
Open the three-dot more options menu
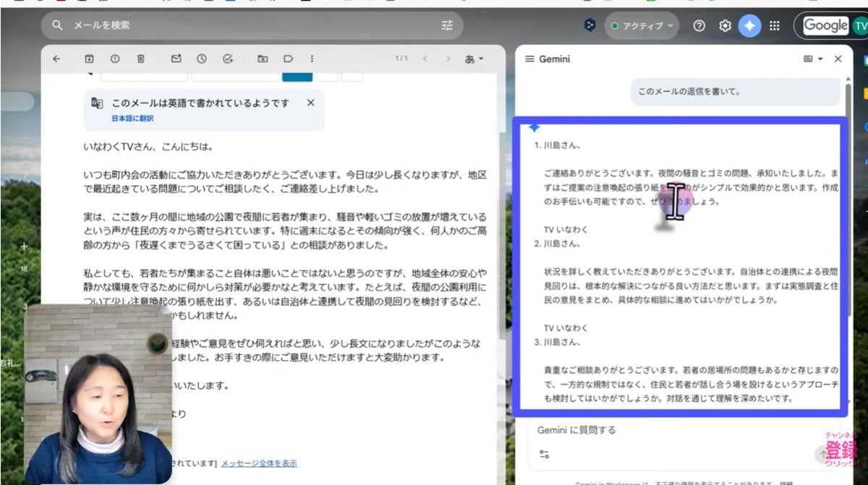(x=312, y=59)
